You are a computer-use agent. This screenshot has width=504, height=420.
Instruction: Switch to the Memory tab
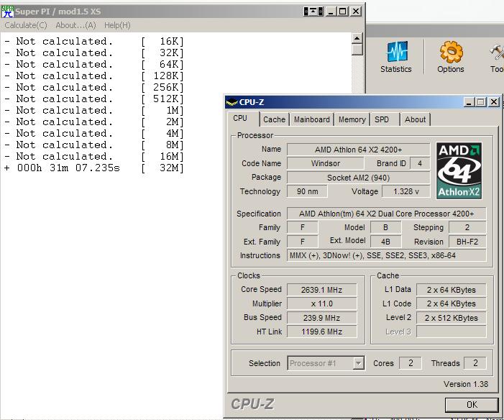(x=352, y=119)
